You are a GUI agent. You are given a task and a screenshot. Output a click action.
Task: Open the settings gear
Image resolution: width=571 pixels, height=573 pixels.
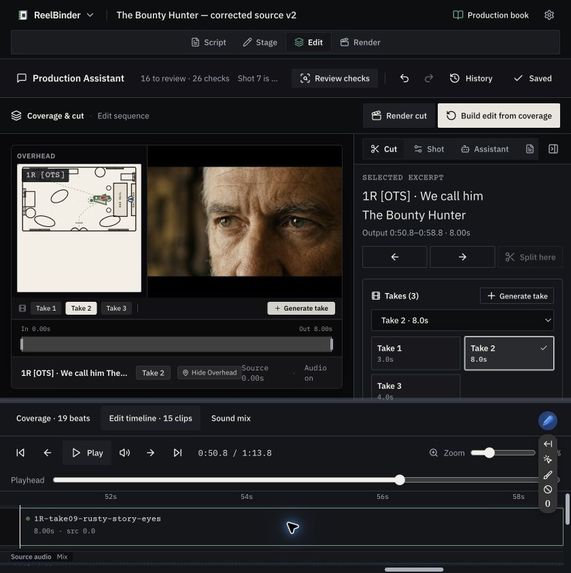(549, 15)
